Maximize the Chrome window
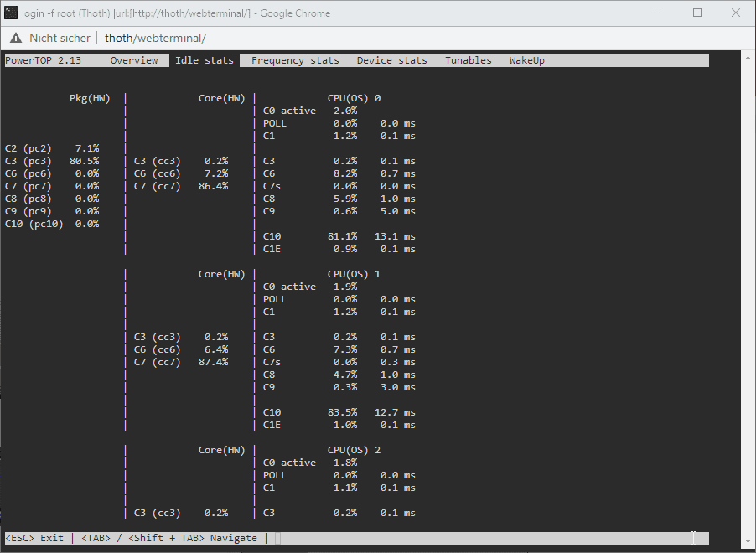Image resolution: width=756 pixels, height=553 pixels. pyautogui.click(x=697, y=13)
